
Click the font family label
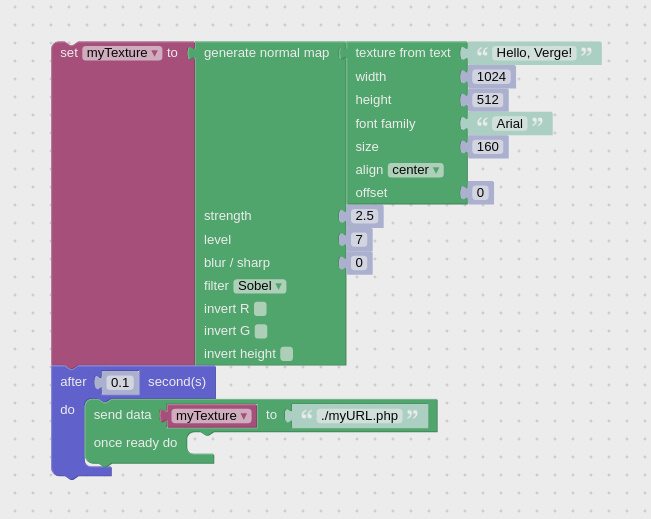(385, 124)
